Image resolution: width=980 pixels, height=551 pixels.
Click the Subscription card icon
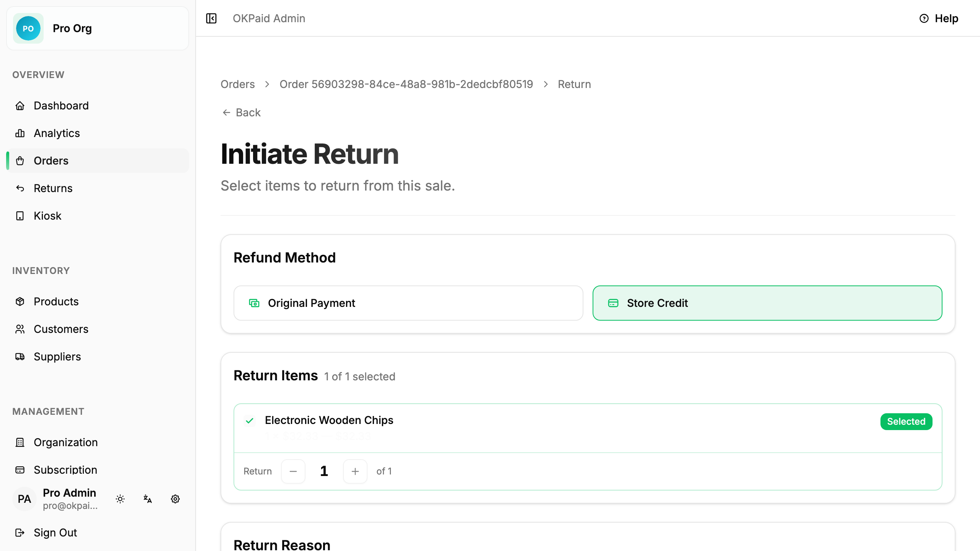point(20,470)
